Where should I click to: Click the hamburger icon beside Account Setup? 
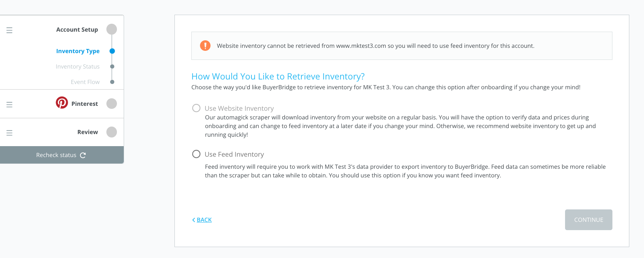tap(9, 30)
